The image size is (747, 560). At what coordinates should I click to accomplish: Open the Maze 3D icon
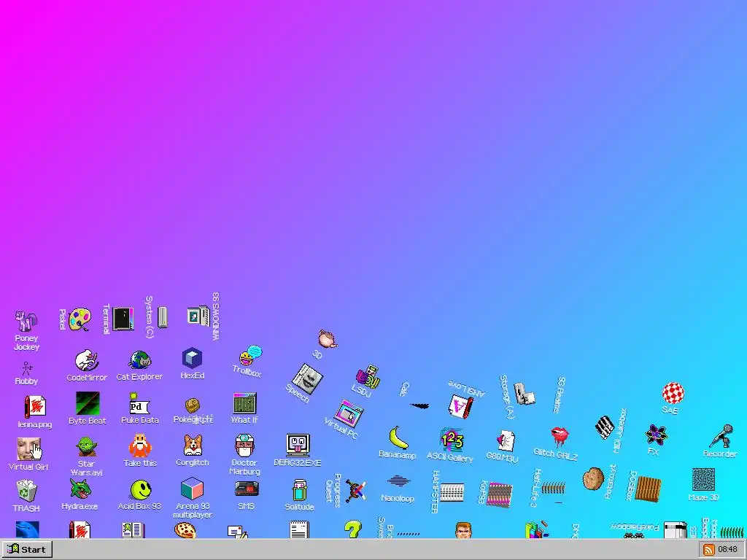(703, 480)
